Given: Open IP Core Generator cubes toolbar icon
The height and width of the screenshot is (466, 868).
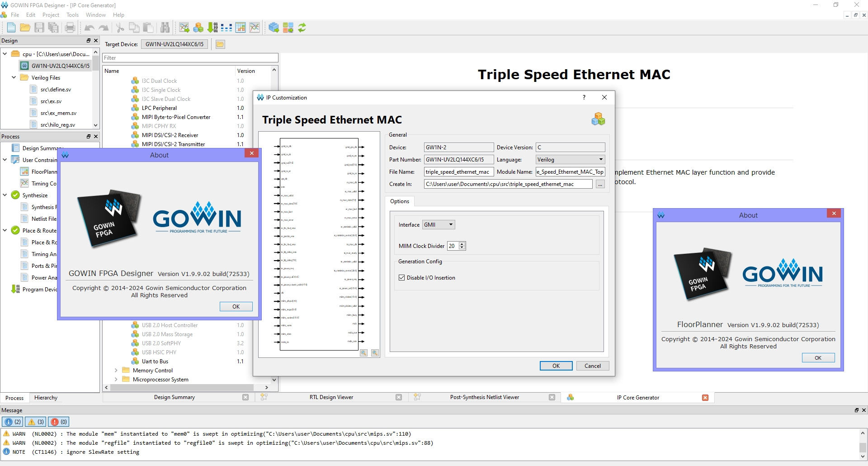Looking at the screenshot, I should [198, 28].
